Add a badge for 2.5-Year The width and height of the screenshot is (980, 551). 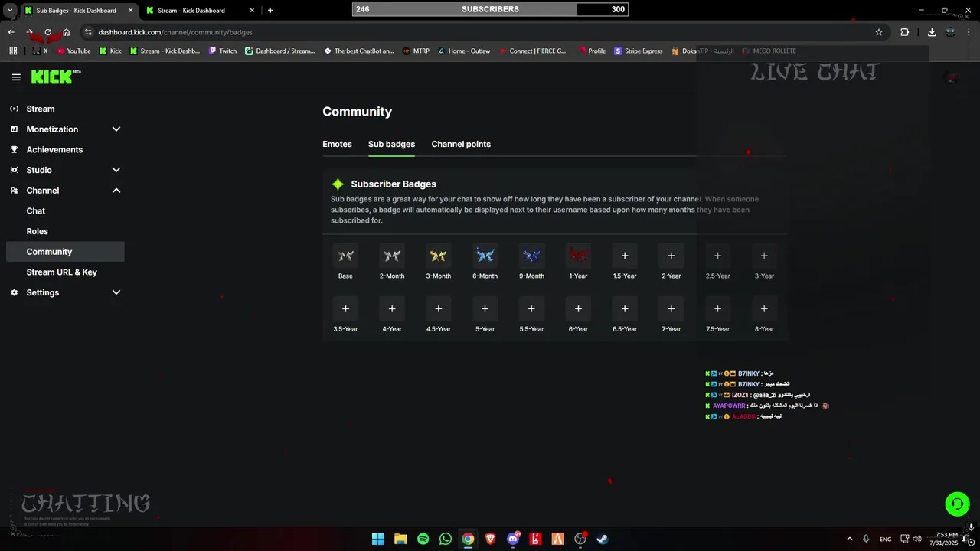(717, 256)
